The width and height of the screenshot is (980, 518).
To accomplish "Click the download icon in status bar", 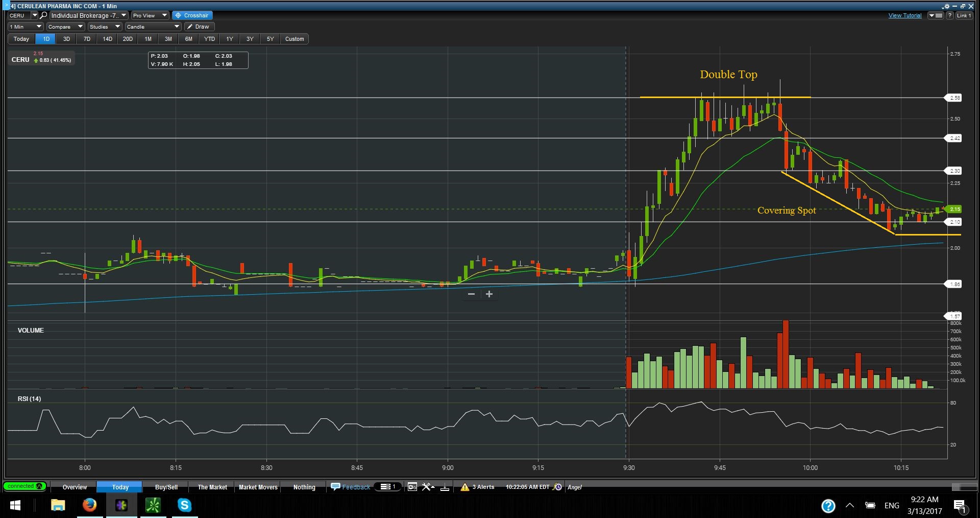I will [x=445, y=487].
